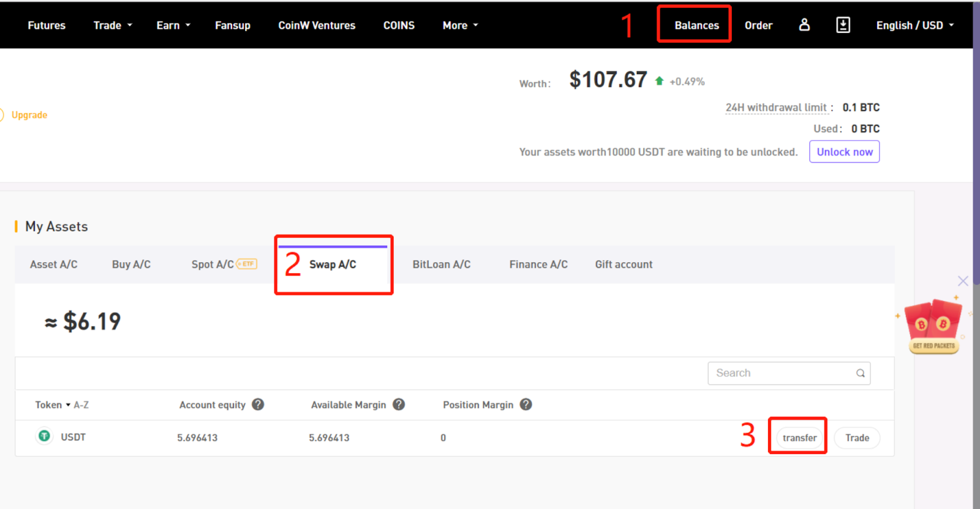
Task: Close the red packets promotion
Action: point(963,281)
